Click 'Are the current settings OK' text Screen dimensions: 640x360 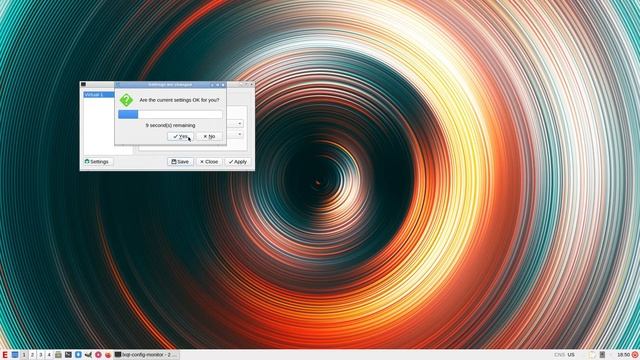pos(179,100)
